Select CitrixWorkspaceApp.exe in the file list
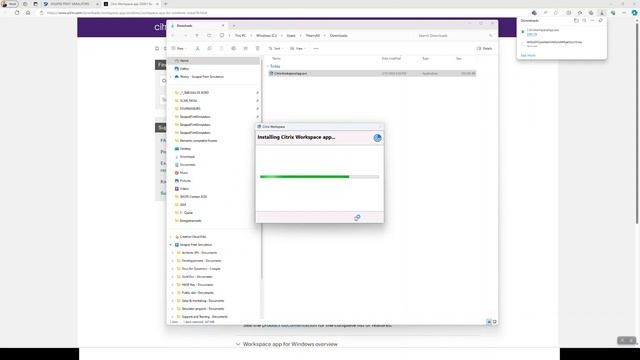 click(372, 73)
